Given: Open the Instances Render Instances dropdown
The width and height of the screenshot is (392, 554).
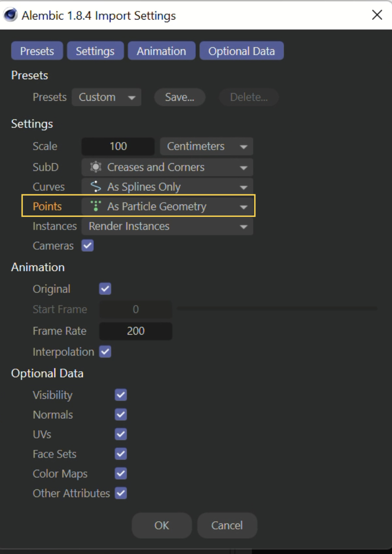Looking at the screenshot, I should pyautogui.click(x=167, y=227).
